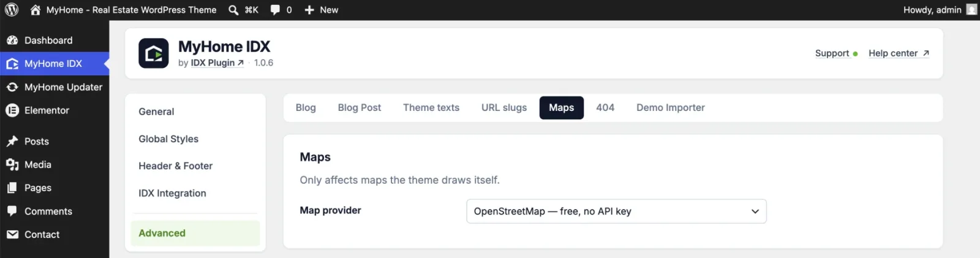Click the 0 comments count in admin bar
980x258 pixels.
[289, 10]
